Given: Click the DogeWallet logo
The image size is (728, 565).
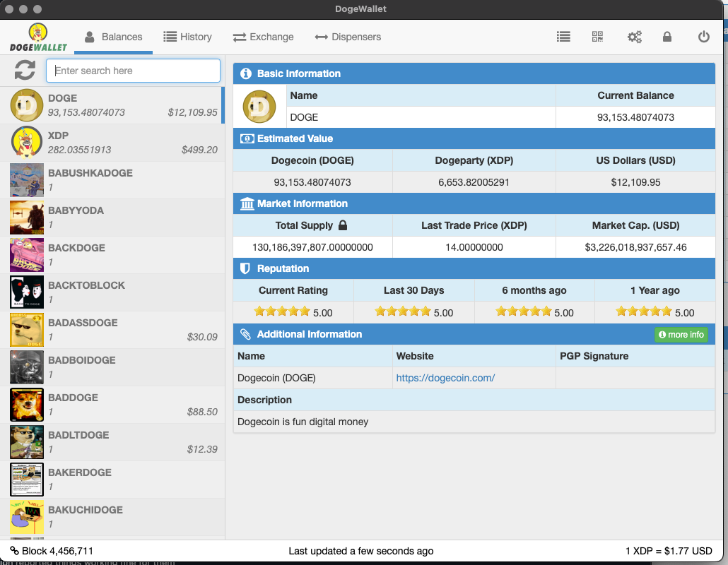Looking at the screenshot, I should (38, 37).
